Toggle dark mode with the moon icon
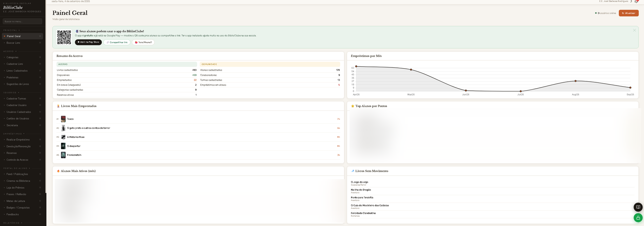 tap(631, 1)
